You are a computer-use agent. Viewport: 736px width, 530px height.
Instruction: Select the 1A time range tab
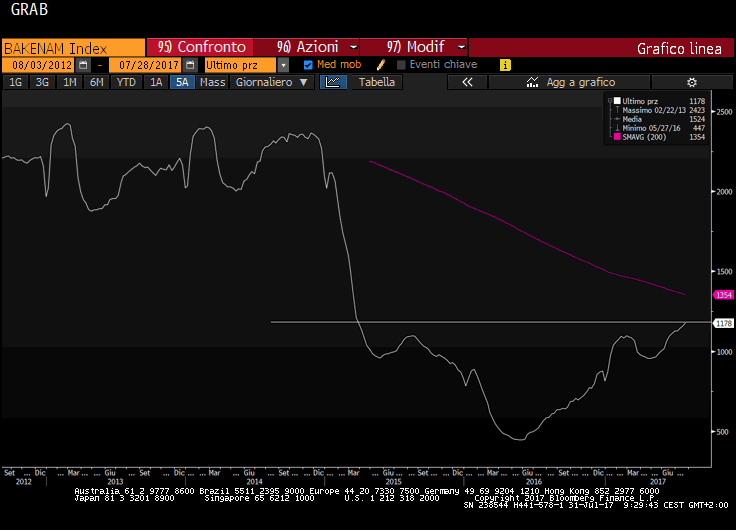tap(156, 82)
